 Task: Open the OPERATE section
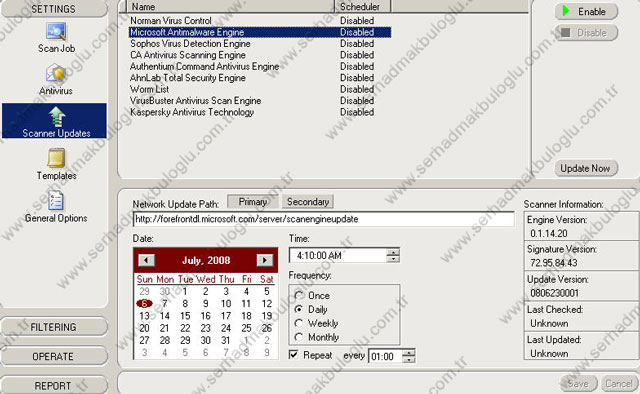click(x=53, y=356)
